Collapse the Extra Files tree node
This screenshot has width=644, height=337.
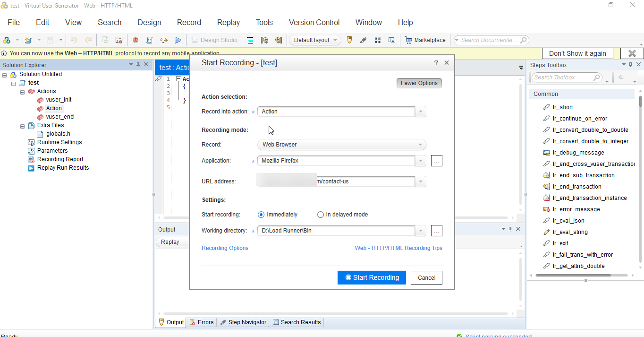coord(22,125)
